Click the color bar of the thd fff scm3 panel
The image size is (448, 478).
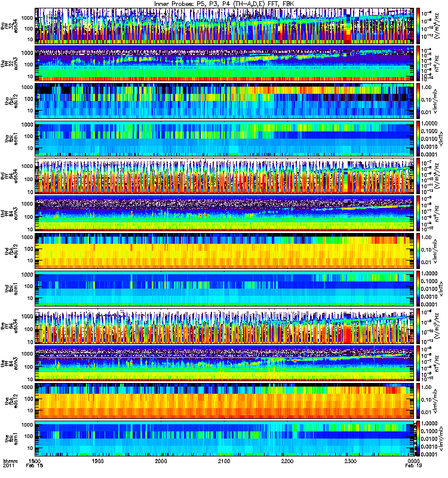[x=419, y=213]
